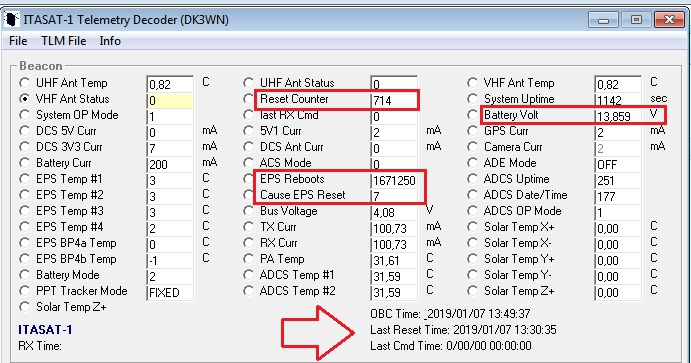Select the Reset Counter radio button
Viewport: 691px width, 363px height.
[x=249, y=99]
